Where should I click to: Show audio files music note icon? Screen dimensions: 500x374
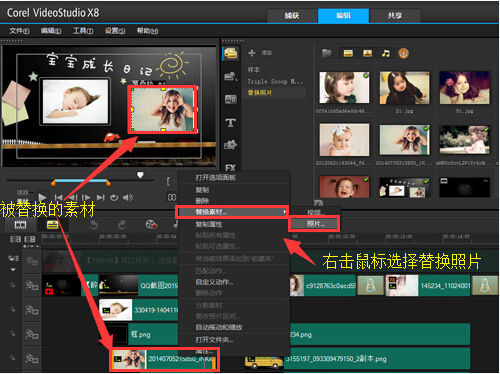[x=386, y=53]
